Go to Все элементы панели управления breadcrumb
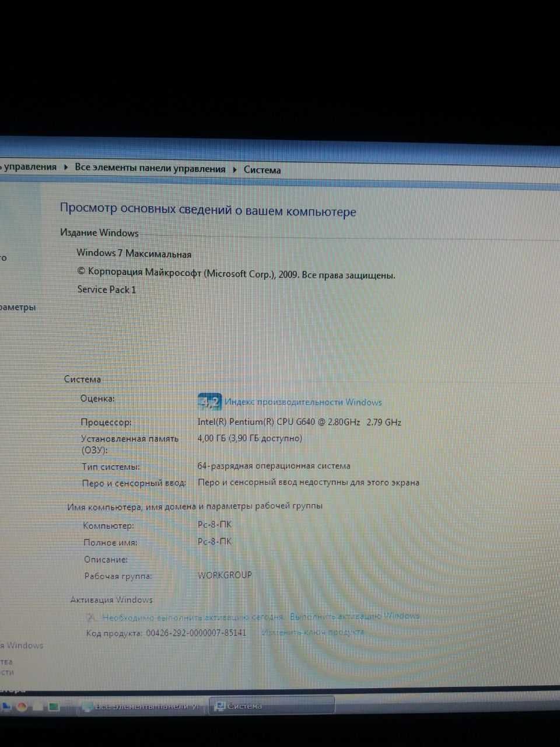 150,169
